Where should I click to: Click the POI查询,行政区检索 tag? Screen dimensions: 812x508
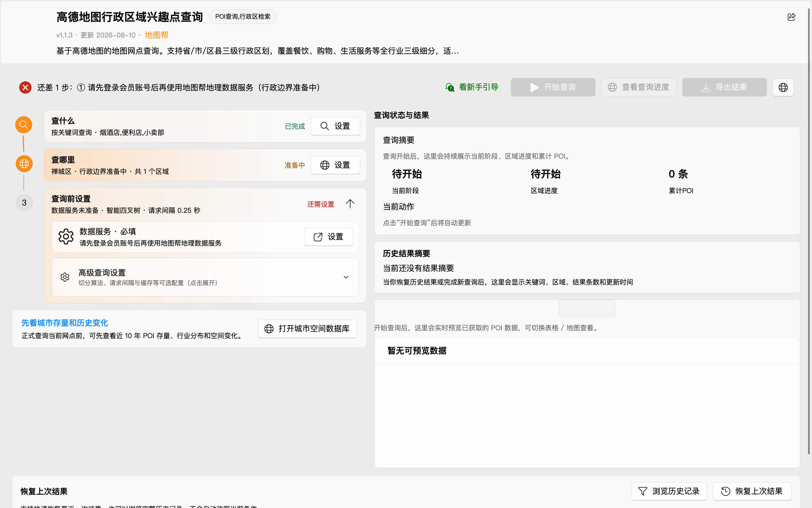click(x=242, y=16)
